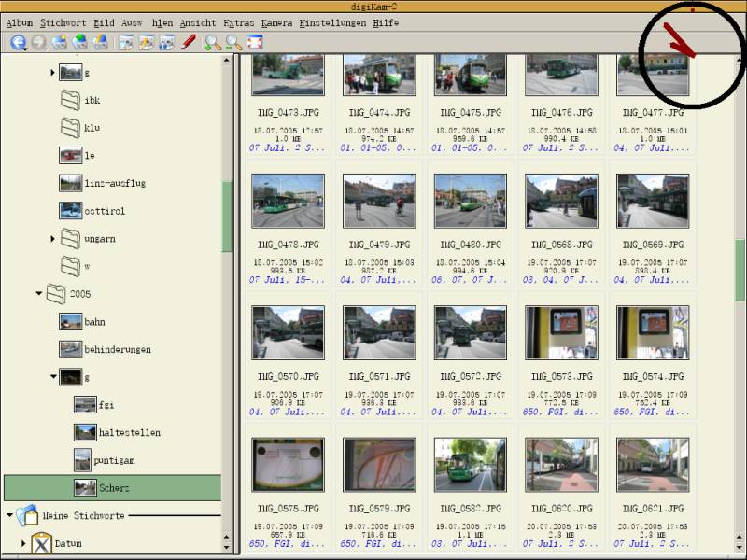Click the blue Back navigation arrow
This screenshot has width=747, height=560.
point(18,42)
